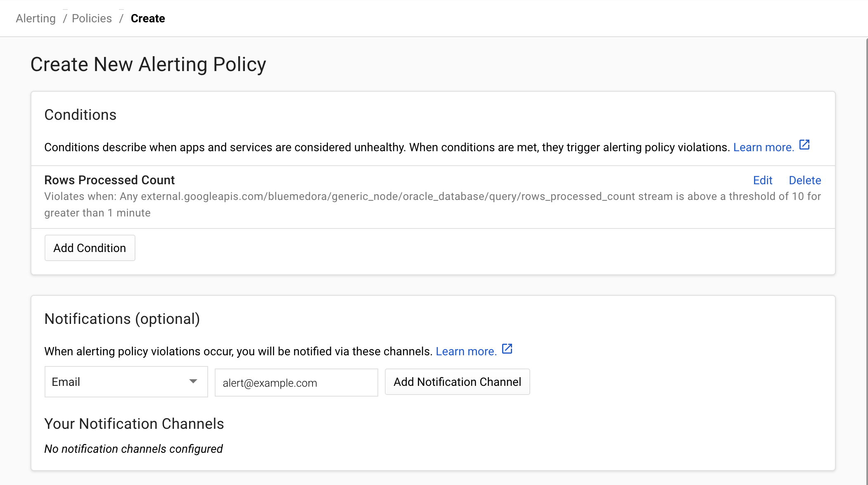This screenshot has width=868, height=485.
Task: Edit the Rows Processed Count condition
Action: pos(763,180)
